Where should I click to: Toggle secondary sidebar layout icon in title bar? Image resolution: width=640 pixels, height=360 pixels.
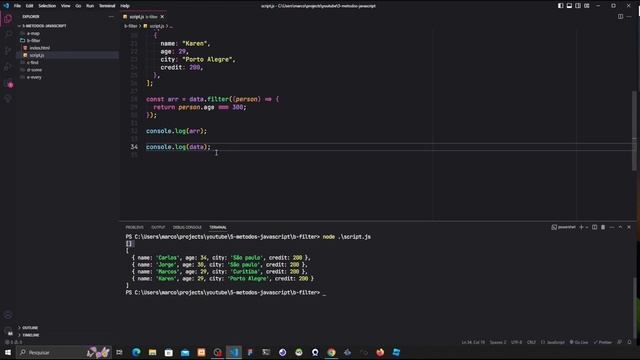[578, 6]
